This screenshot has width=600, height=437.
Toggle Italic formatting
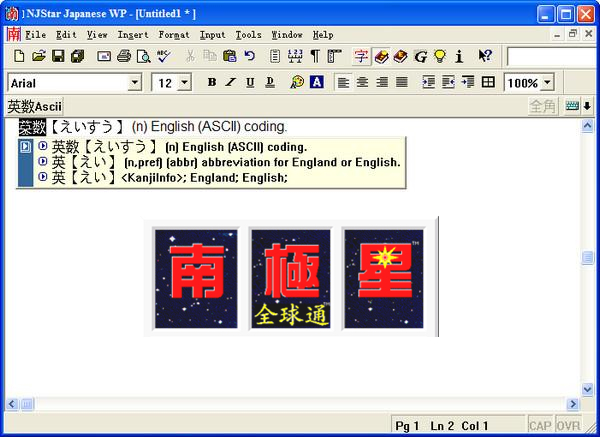(x=231, y=82)
